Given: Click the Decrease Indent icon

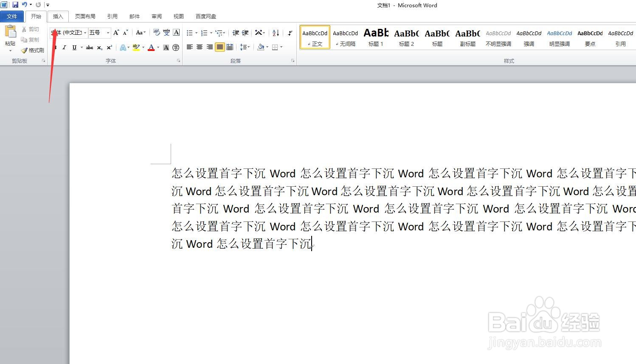Looking at the screenshot, I should (236, 33).
